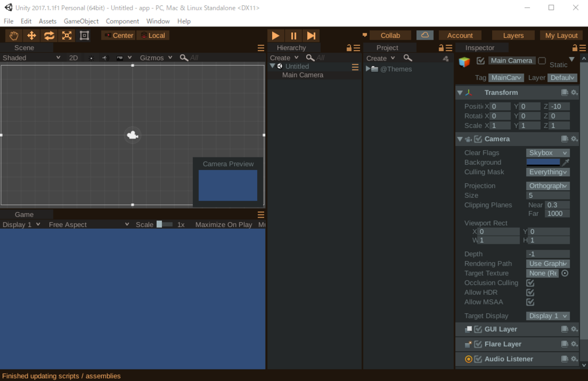This screenshot has height=381, width=588.
Task: Enable the Static checkbox
Action: (x=542, y=61)
